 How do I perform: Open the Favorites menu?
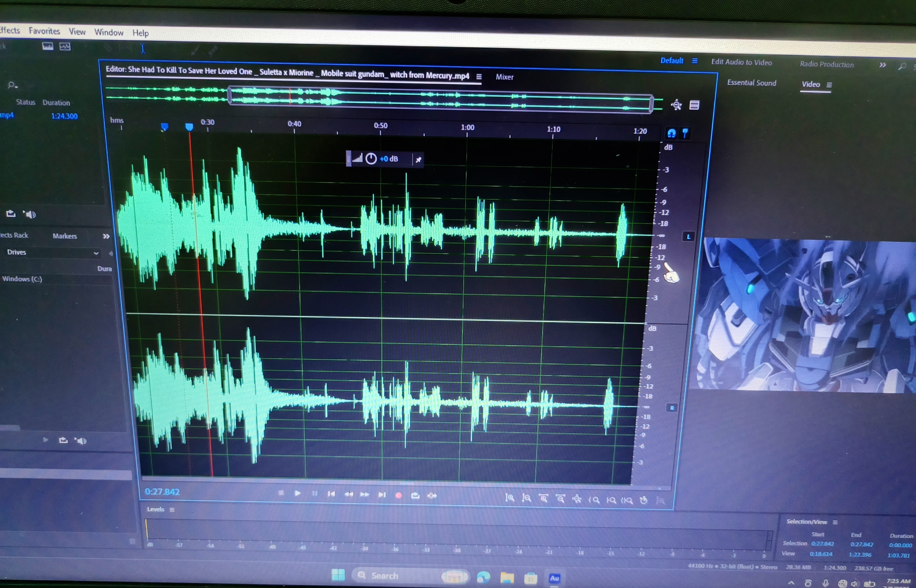tap(44, 31)
